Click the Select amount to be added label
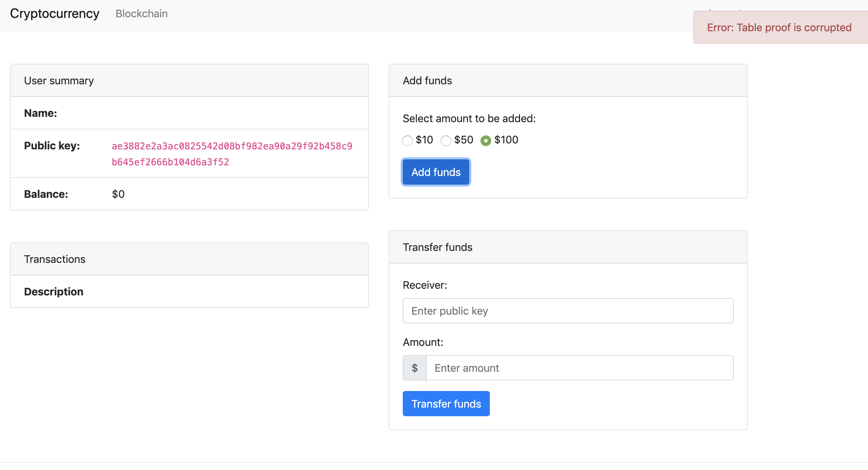The image size is (868, 470). [x=469, y=118]
